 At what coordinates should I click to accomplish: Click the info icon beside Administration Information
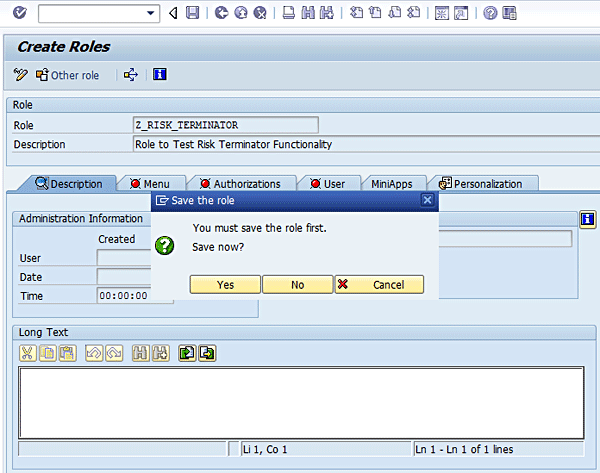(x=587, y=219)
